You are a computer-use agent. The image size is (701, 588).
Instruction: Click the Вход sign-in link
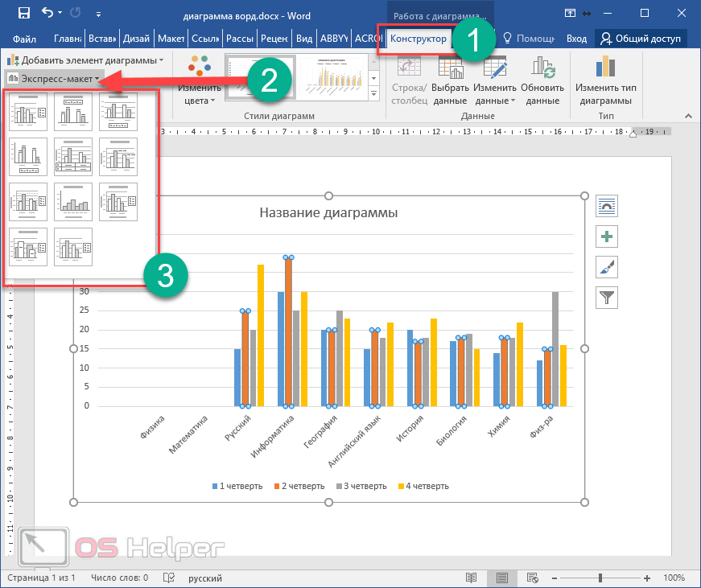pos(576,39)
